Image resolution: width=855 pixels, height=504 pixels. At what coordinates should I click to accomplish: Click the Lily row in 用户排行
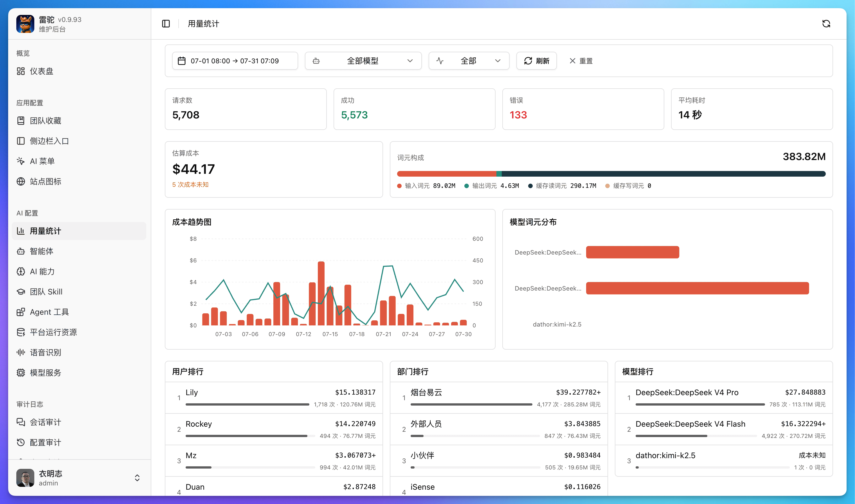[274, 398]
